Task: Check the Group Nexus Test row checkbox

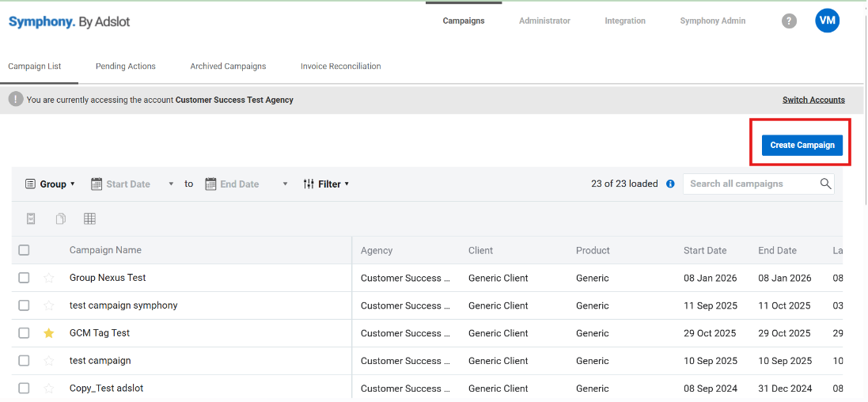Action: point(24,278)
